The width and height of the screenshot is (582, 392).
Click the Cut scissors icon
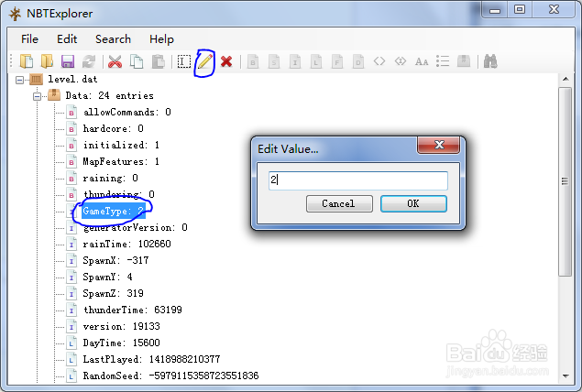click(x=115, y=61)
